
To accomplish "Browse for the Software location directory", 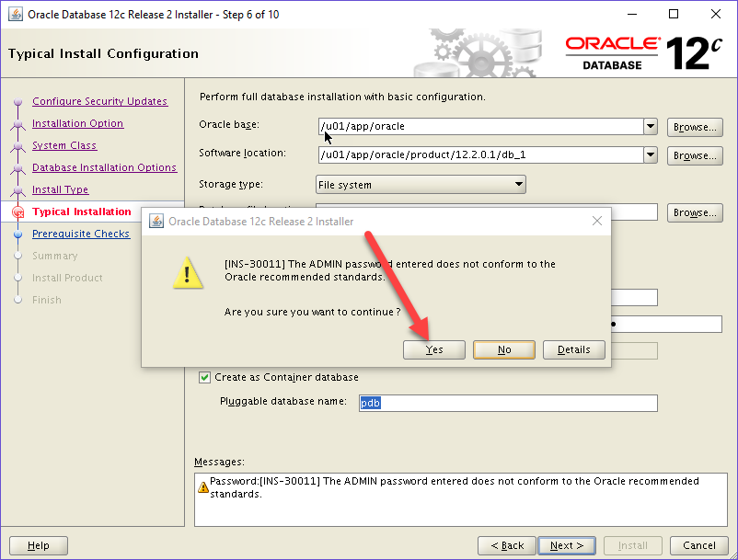I will [x=695, y=155].
